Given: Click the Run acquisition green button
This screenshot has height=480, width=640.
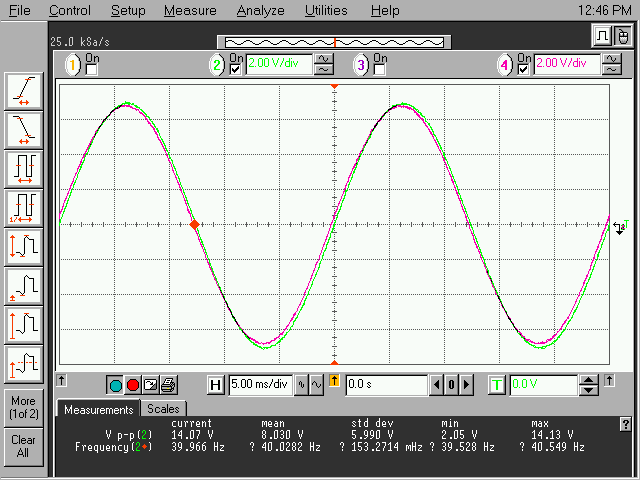Looking at the screenshot, I should coord(116,385).
